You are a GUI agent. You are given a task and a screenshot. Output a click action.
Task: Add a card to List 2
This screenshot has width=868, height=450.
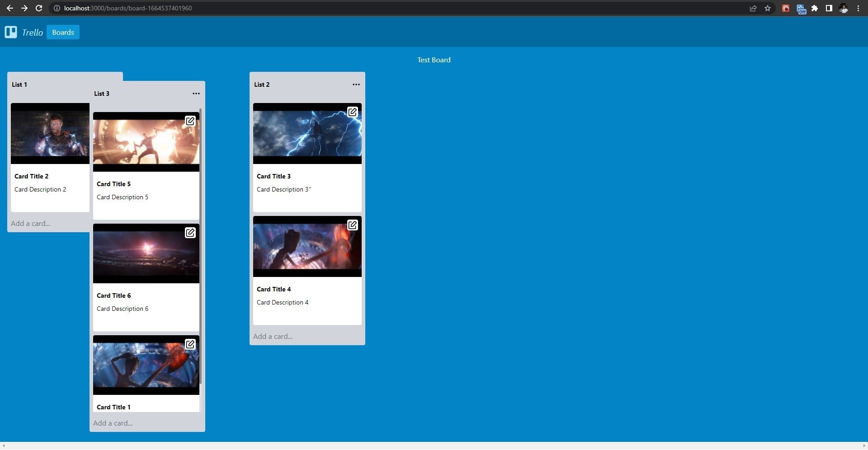pyautogui.click(x=273, y=336)
